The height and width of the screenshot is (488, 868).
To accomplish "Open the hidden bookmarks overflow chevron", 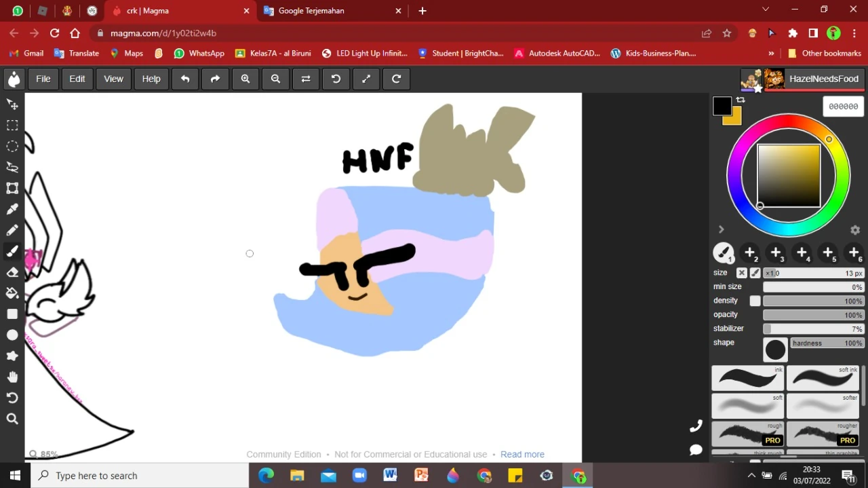I will pos(771,53).
